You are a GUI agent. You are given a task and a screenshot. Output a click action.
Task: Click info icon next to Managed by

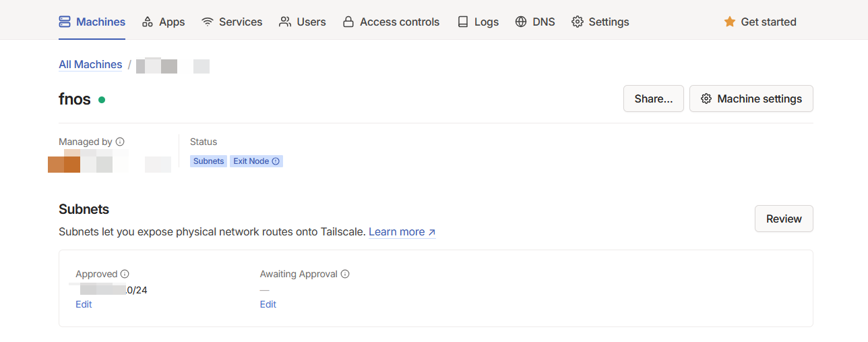120,142
